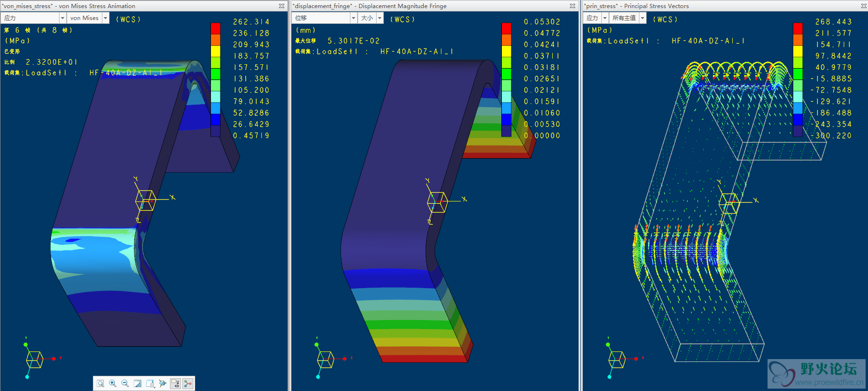The image size is (868, 391).
Task: Close the von_mises_stress result window
Action: click(281, 6)
